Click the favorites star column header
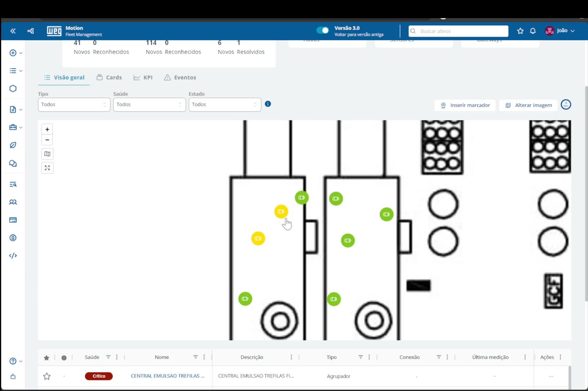Screen dimensions: 588x391 coord(47,358)
